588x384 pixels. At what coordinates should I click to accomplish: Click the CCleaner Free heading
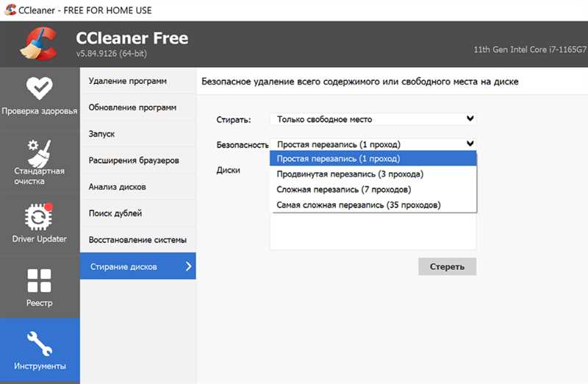pos(132,38)
